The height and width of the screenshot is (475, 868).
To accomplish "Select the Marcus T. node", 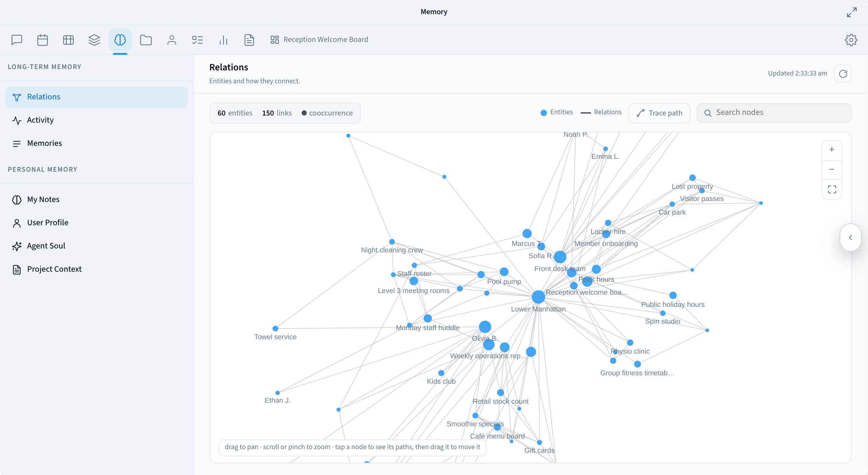I will tap(527, 234).
